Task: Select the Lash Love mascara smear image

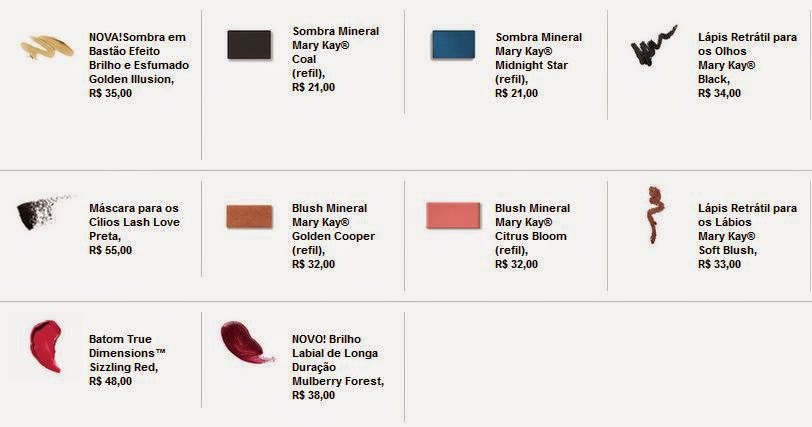Action: click(x=44, y=211)
